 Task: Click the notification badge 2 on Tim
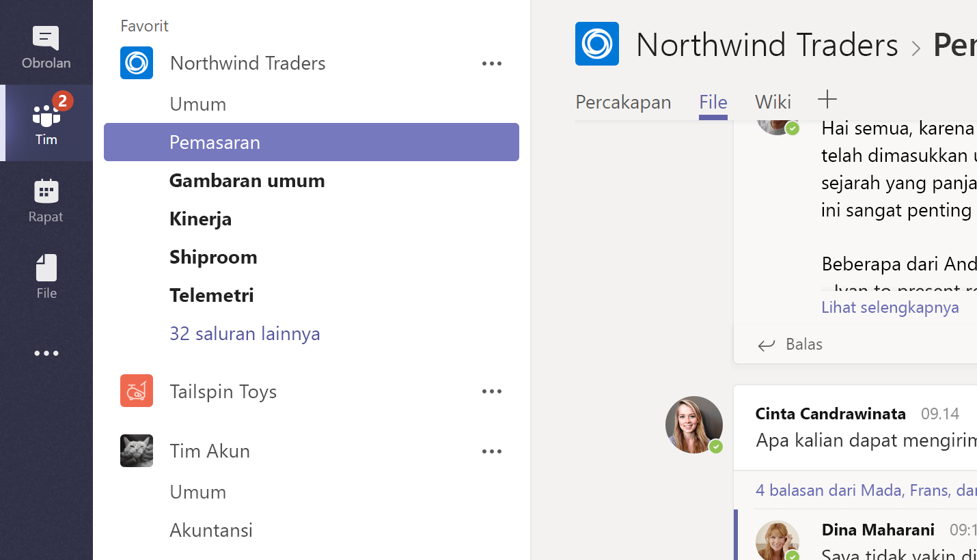point(63,101)
